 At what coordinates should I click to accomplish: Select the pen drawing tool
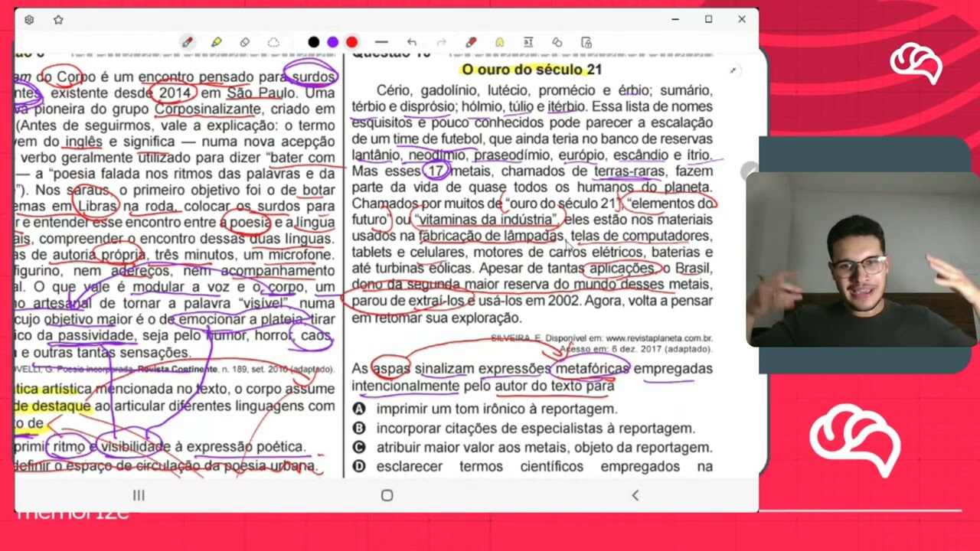coord(187,42)
